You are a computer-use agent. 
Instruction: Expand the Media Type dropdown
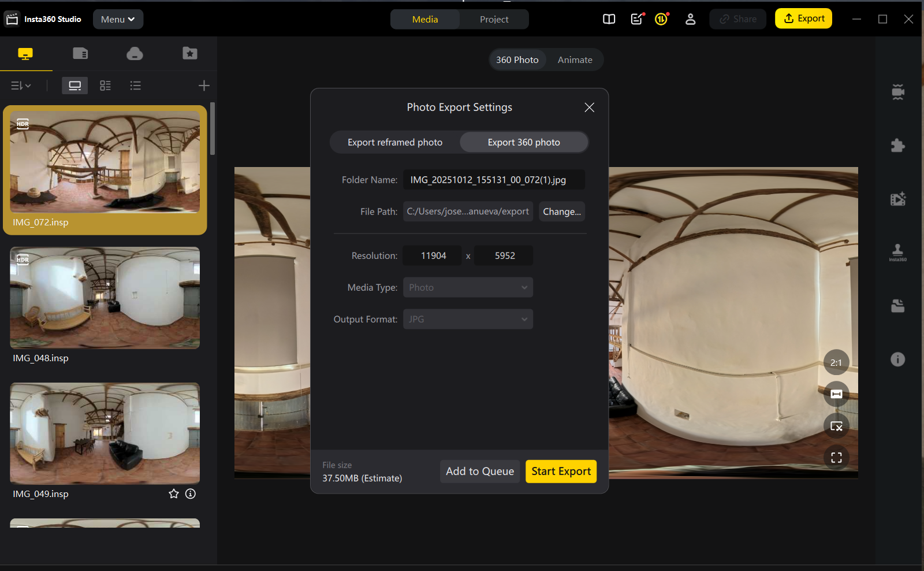coord(468,287)
